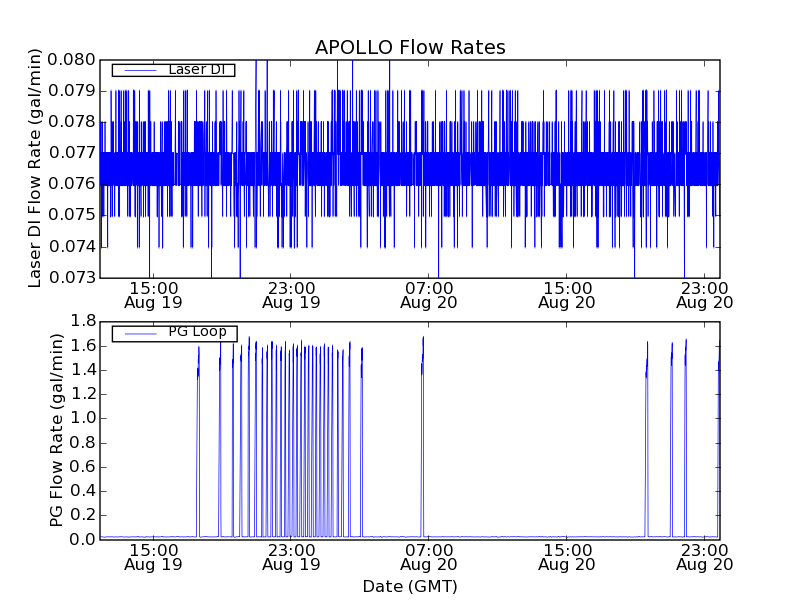Click '23:00 Aug 19' under the PG plot
The image size is (800, 600).
pos(291,557)
